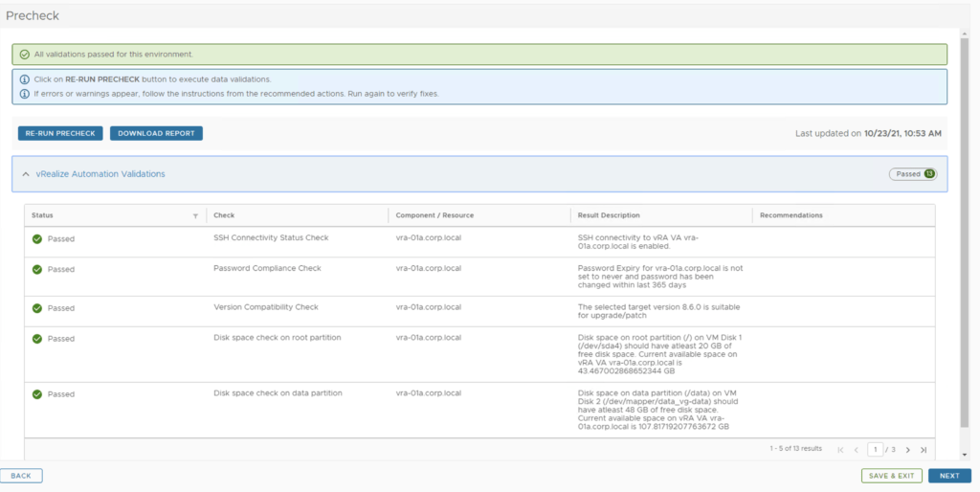Jump to the last results page
The image size is (980, 492).
coord(924,449)
